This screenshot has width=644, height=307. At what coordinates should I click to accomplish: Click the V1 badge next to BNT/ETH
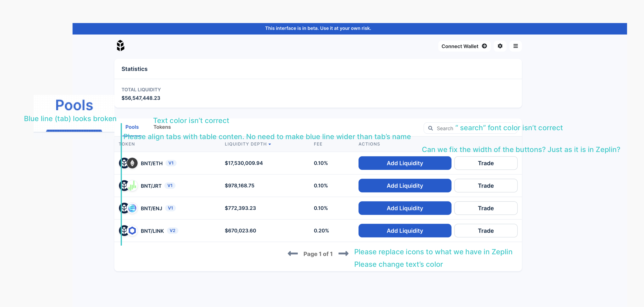point(171,163)
